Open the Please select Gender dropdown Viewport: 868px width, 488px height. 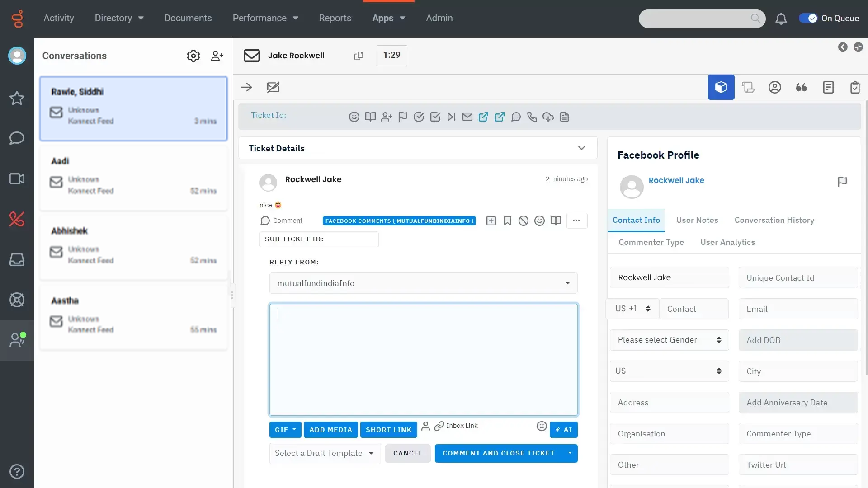coord(669,340)
